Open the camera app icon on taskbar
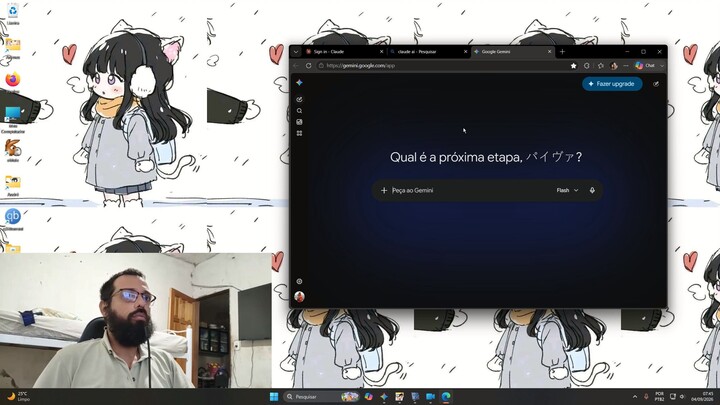Screen dimensions: 720x405 coord(431,396)
